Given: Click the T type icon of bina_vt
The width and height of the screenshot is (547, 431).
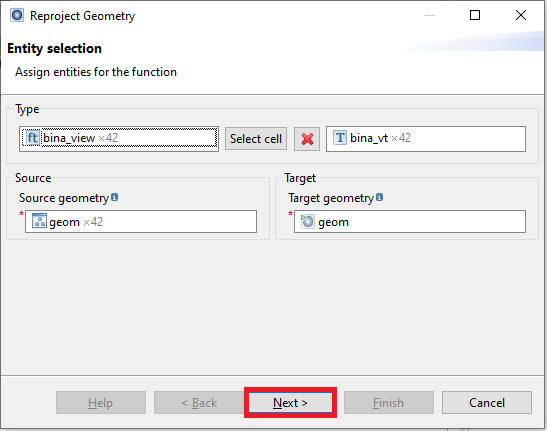Looking at the screenshot, I should 340,138.
